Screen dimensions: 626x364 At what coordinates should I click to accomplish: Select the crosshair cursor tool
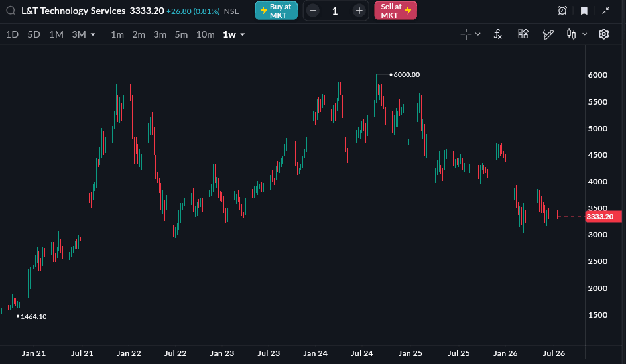[466, 34]
